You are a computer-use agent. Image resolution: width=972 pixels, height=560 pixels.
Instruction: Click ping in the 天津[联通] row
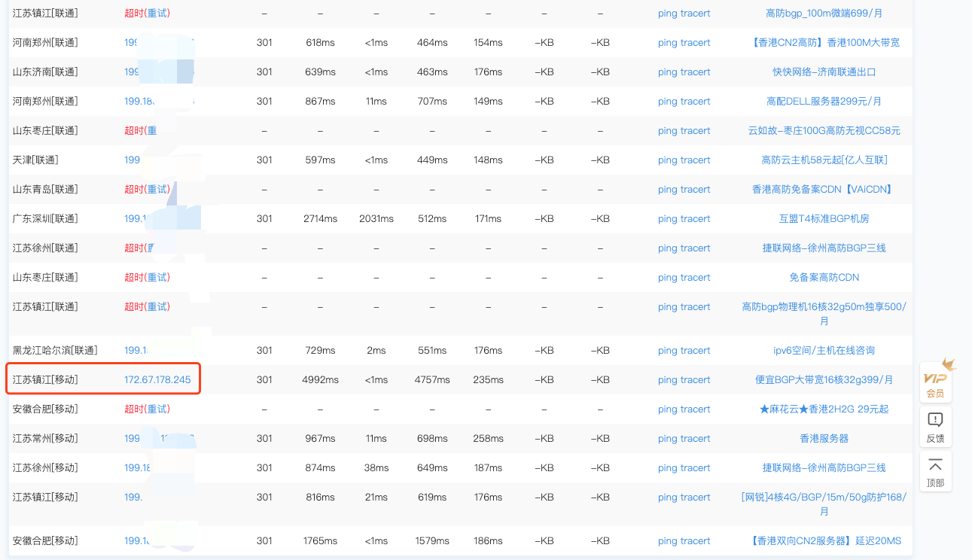tap(667, 160)
